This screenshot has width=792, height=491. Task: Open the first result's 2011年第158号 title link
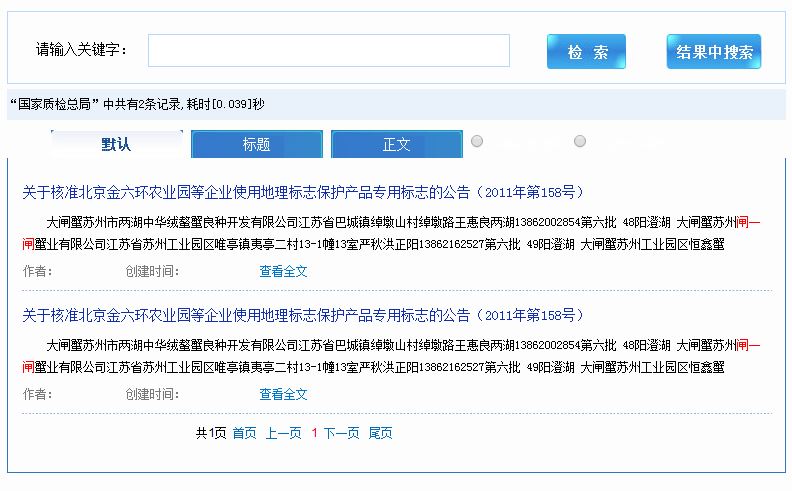pos(303,192)
